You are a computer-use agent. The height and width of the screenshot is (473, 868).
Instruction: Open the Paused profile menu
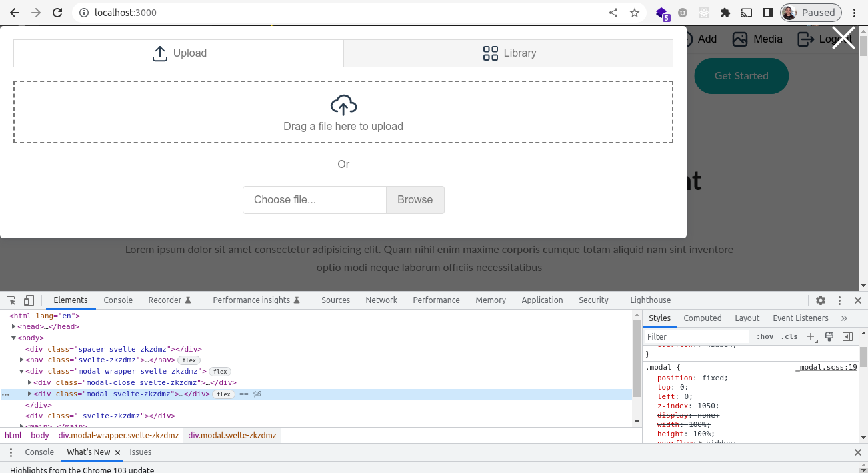click(x=811, y=13)
